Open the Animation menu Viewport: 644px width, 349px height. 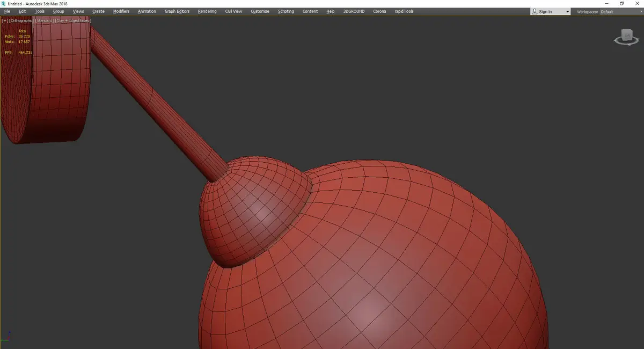click(147, 11)
